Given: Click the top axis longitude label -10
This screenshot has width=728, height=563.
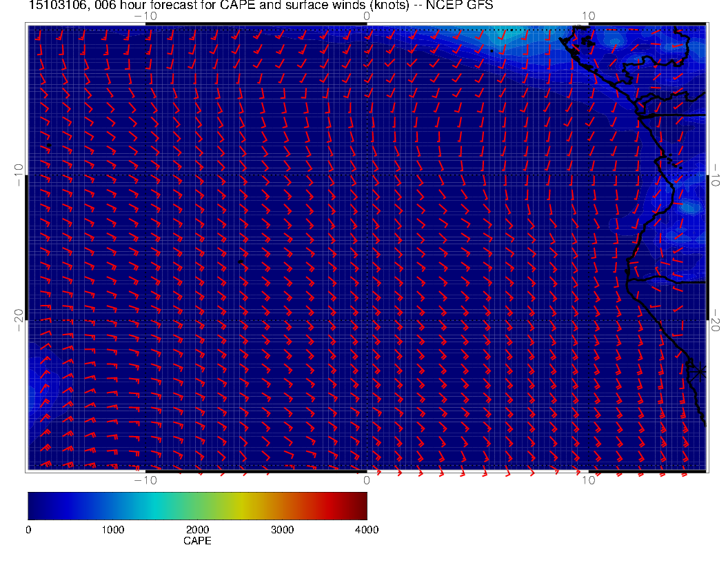Looking at the screenshot, I should point(145,17).
